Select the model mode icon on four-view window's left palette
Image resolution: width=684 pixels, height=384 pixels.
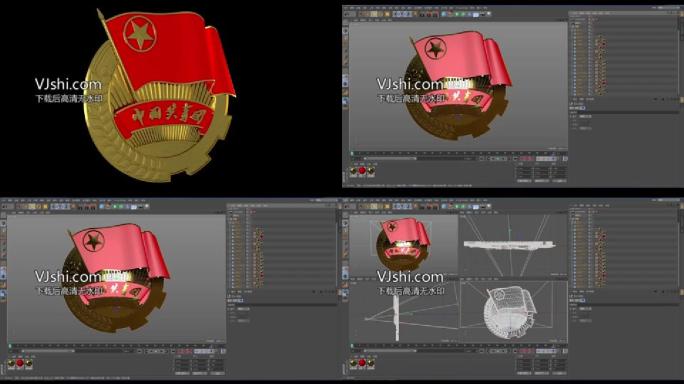(x=345, y=223)
